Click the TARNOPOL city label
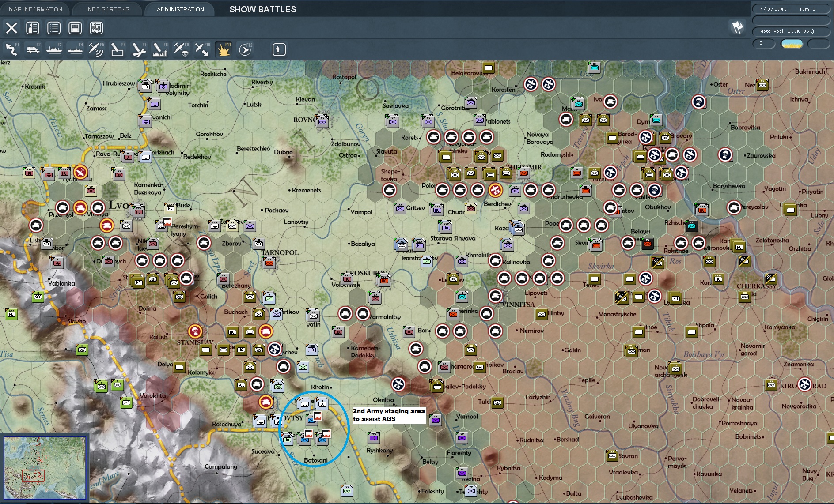Screen dimensions: 834x504 pos(280,253)
